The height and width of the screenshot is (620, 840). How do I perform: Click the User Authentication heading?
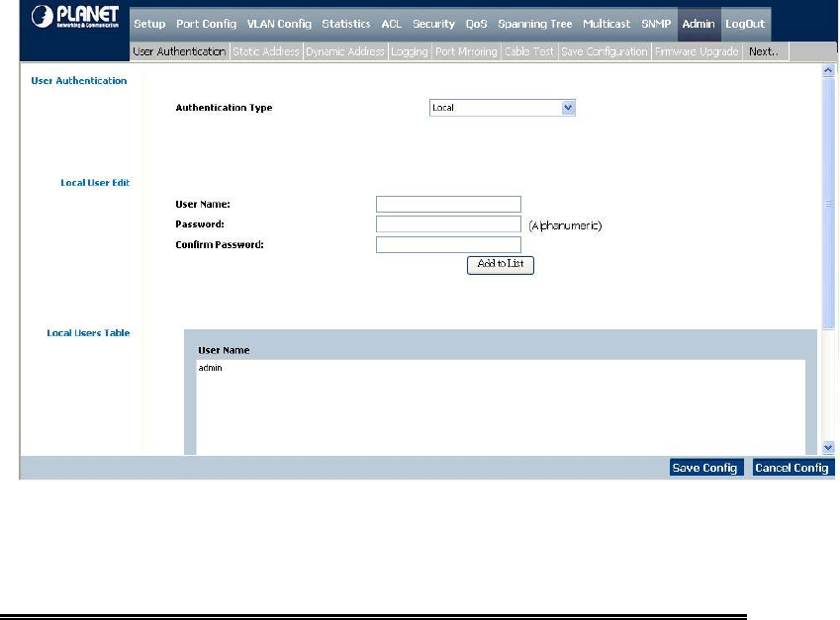click(79, 81)
